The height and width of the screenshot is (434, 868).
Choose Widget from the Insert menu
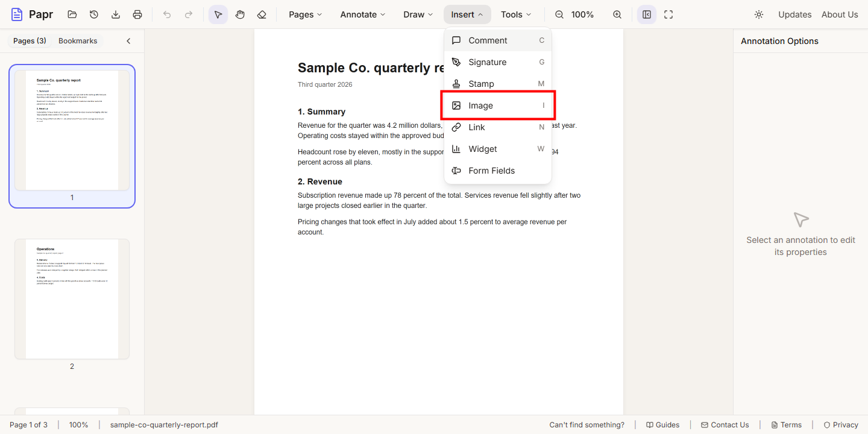(x=498, y=149)
